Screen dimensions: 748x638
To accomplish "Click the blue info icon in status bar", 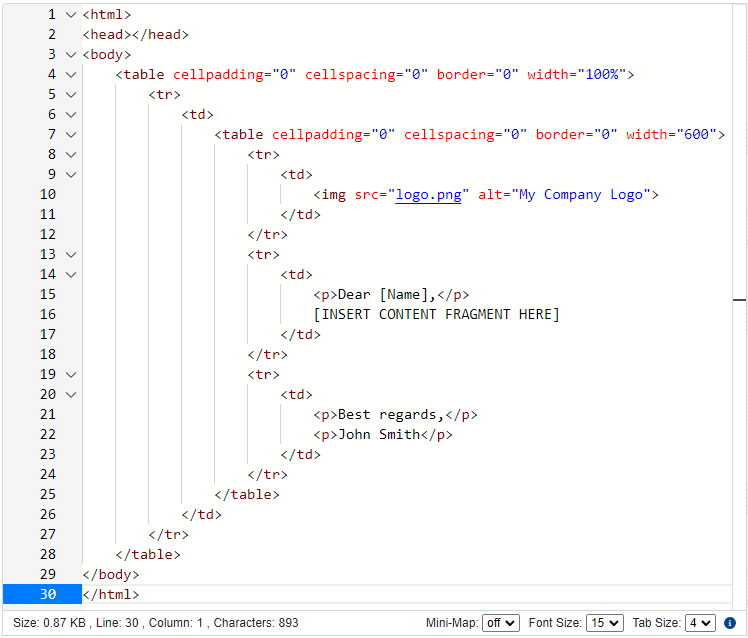I will (x=729, y=623).
